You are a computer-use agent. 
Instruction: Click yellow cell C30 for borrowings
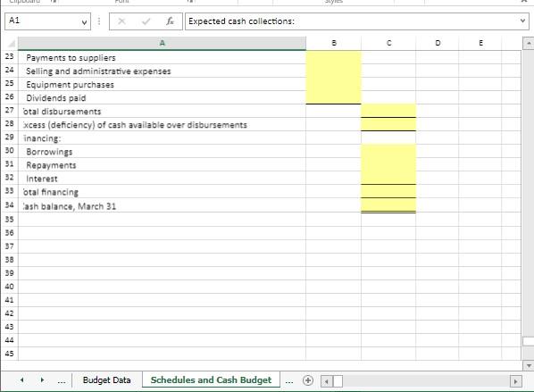388,152
